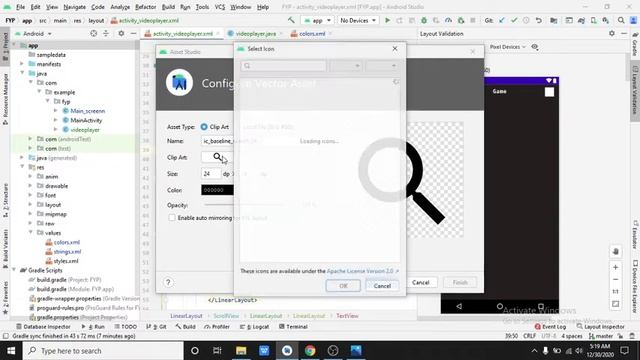Click the Windows search box
This screenshot has height=360, width=640.
click(x=103, y=351)
